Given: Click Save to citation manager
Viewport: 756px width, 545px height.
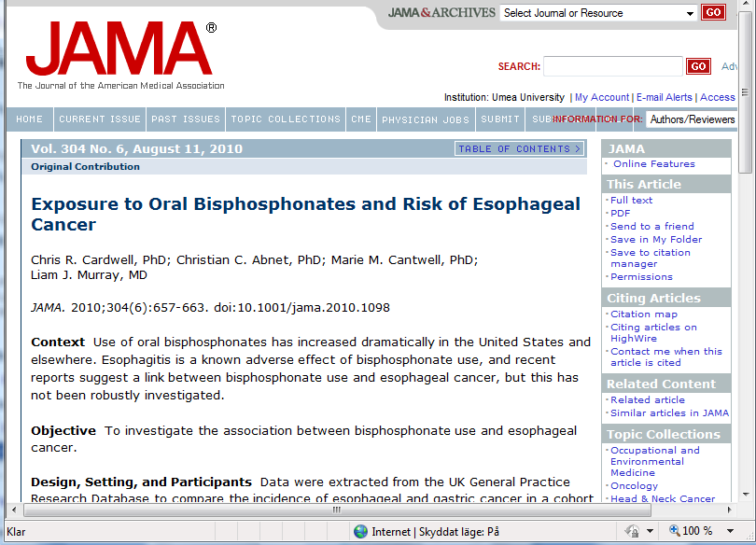Looking at the screenshot, I should click(x=650, y=258).
